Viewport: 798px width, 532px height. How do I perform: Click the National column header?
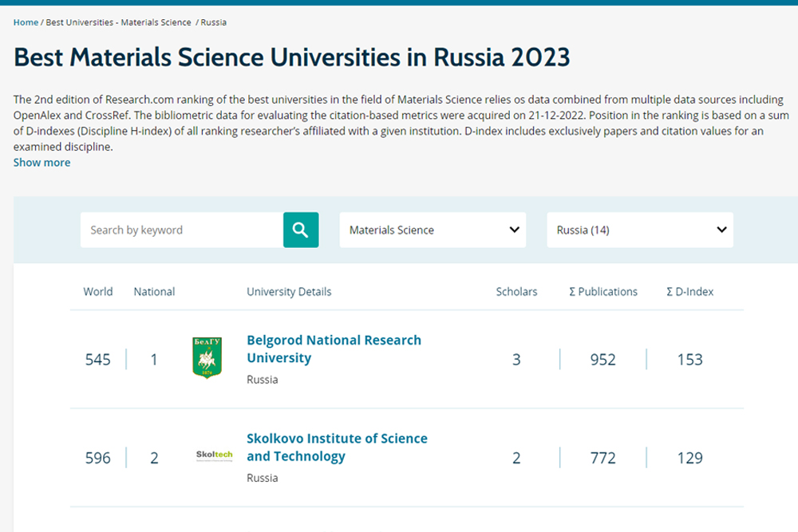point(154,292)
